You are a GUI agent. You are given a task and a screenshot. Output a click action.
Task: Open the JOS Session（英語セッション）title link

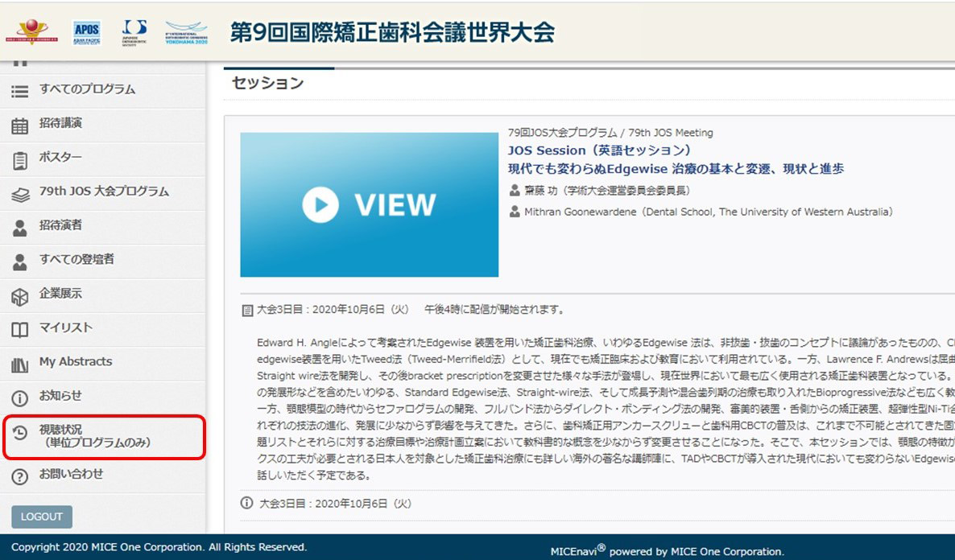point(599,150)
